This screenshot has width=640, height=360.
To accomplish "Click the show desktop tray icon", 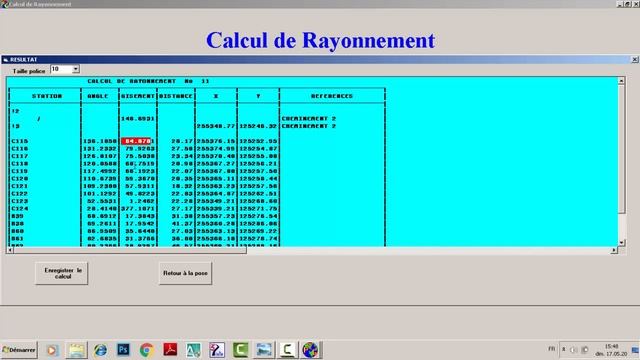I will point(636,350).
